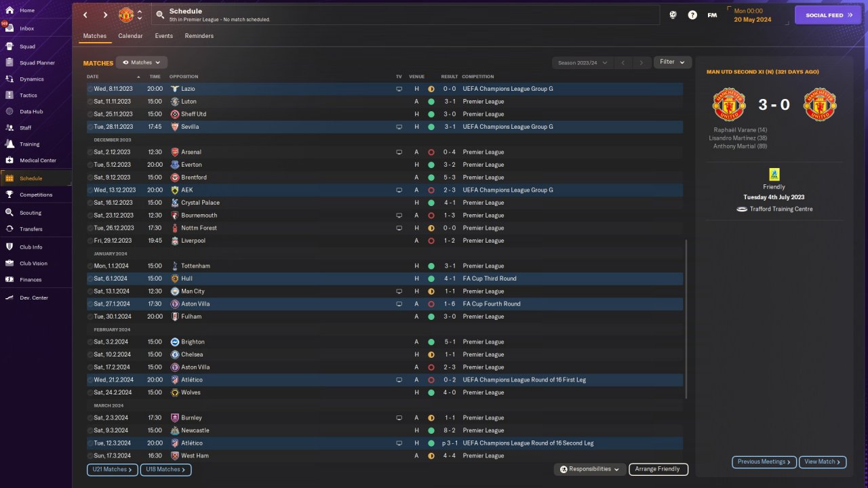Click the match list vertical scrollbar
This screenshot has width=868, height=488.
pyautogui.click(x=686, y=319)
